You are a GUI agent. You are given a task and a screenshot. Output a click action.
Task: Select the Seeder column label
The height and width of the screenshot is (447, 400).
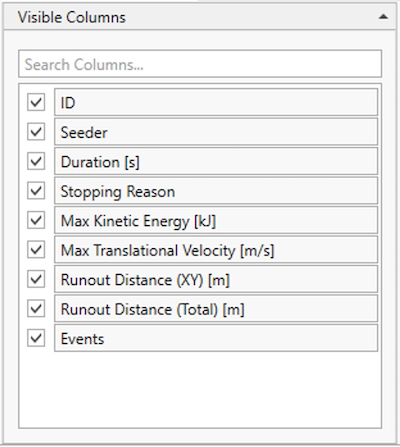[216, 132]
